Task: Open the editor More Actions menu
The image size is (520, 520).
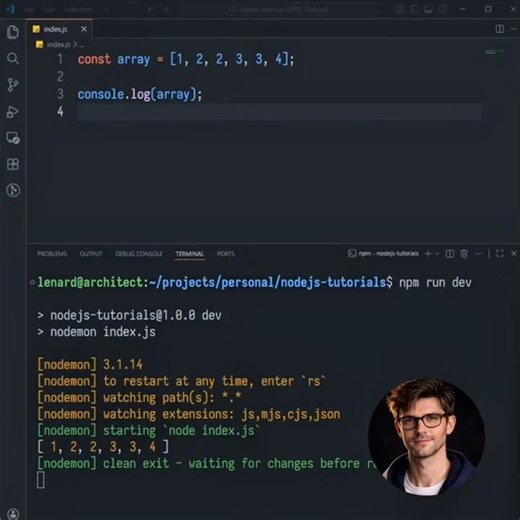Action: (x=514, y=29)
